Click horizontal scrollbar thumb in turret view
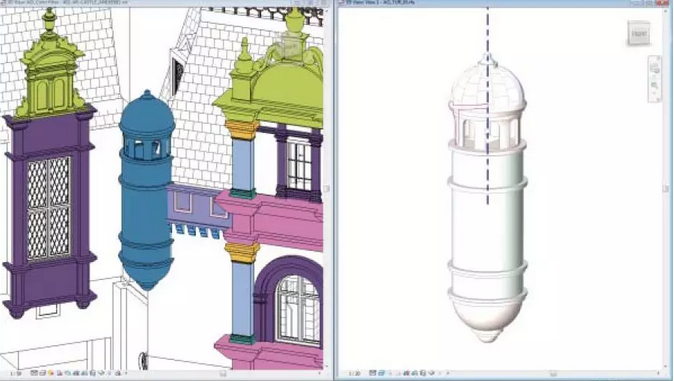Image resolution: width=674 pixels, height=381 pixels. click(553, 374)
